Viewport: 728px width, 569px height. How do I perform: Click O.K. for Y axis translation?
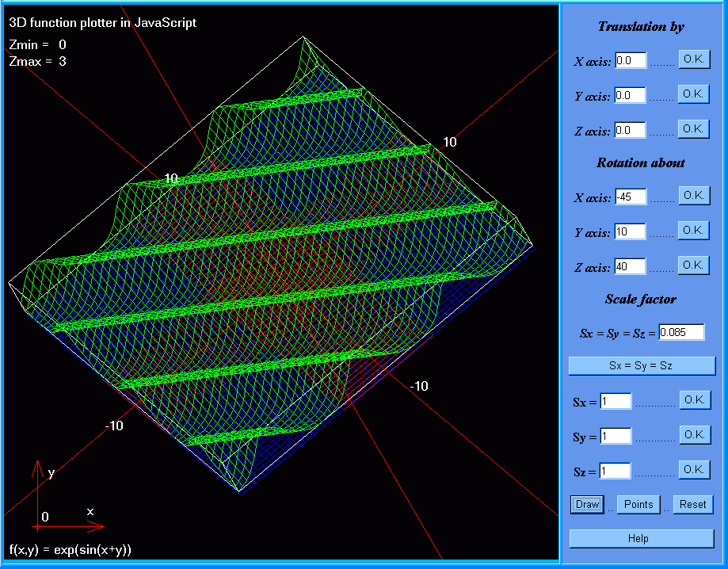[x=694, y=94]
